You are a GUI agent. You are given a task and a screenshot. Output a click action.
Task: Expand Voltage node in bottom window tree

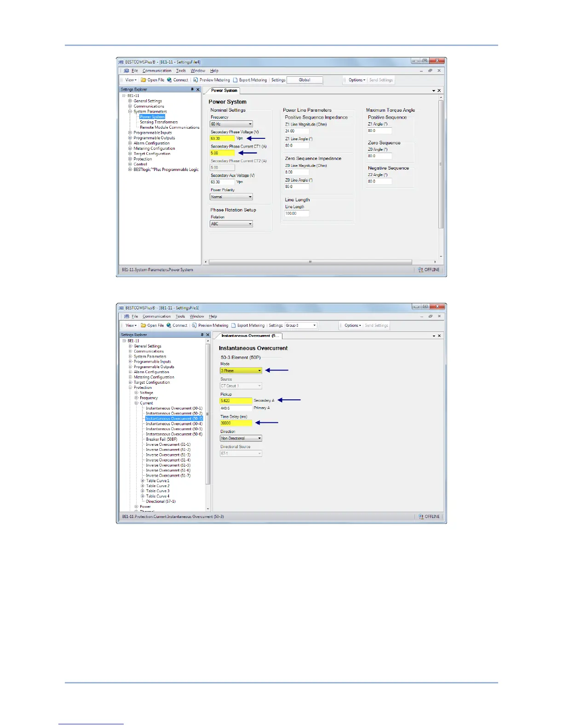pos(137,393)
